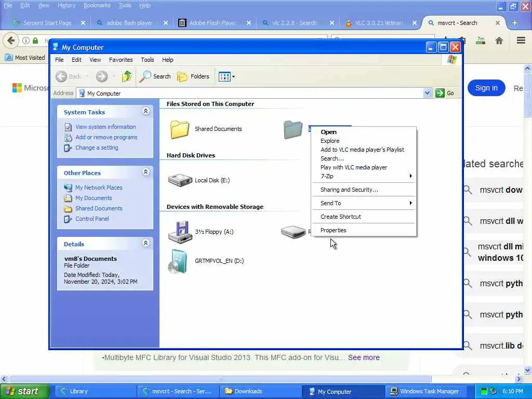
Task: Switch to vlc 2.2.8 - Search browser tab
Action: (x=294, y=23)
